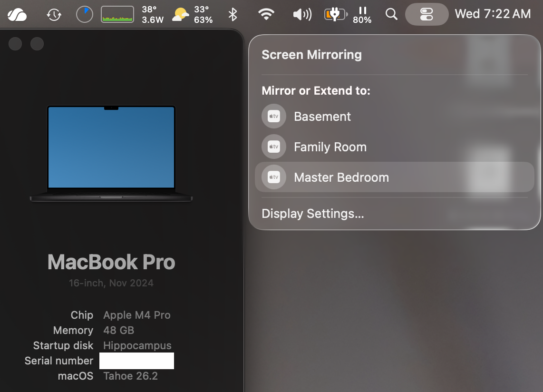Click the Startup disk label
The height and width of the screenshot is (392, 543).
(x=63, y=345)
